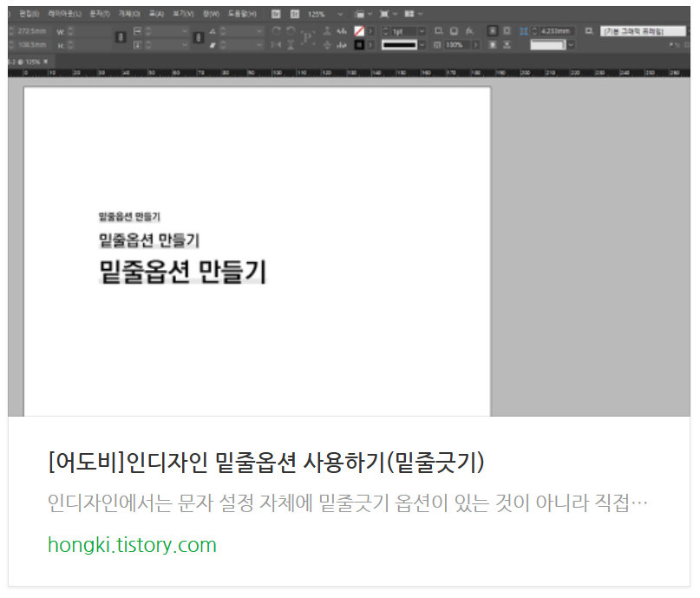Open the 편집(E) menu
Screen dimensions: 700x598
(x=29, y=14)
